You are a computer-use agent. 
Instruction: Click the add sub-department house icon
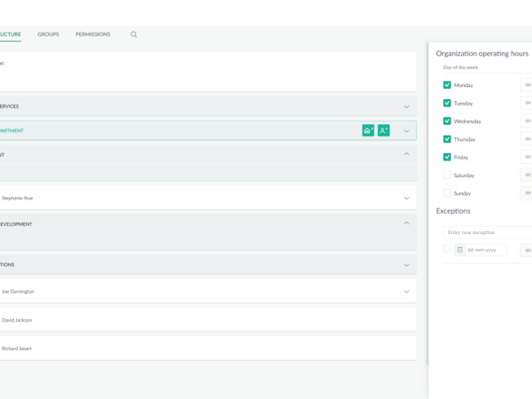click(368, 130)
